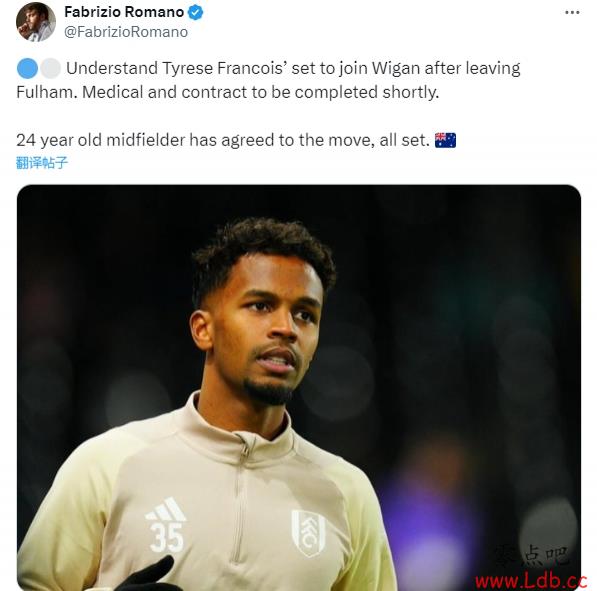Click the Adidas logo on the jacket
Screen dimensions: 597x591
166,509
